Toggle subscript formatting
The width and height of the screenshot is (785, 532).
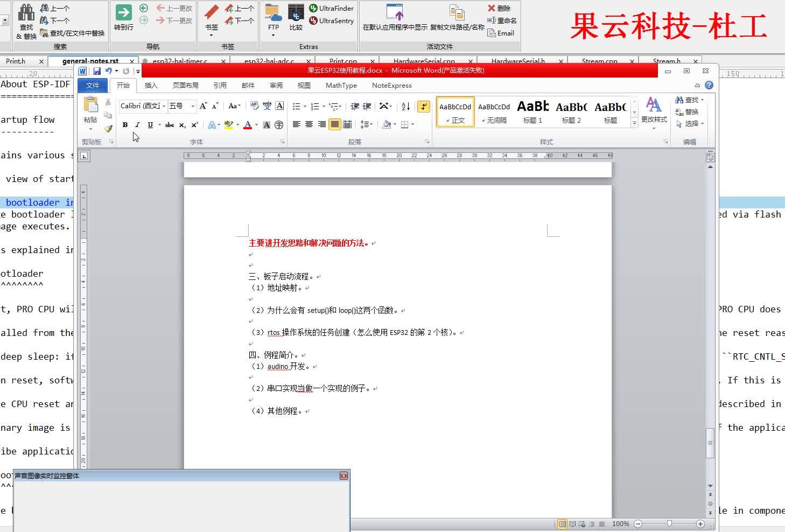[x=183, y=124]
